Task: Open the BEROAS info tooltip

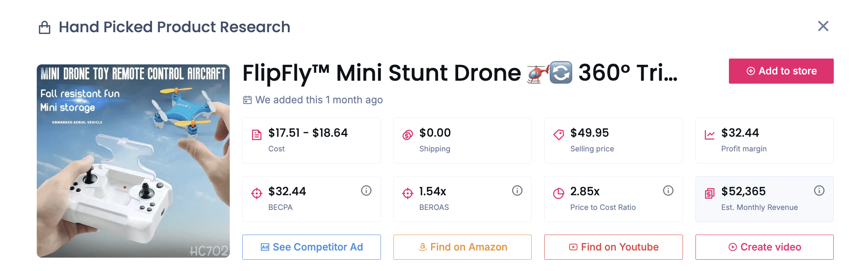Action: pos(517,190)
